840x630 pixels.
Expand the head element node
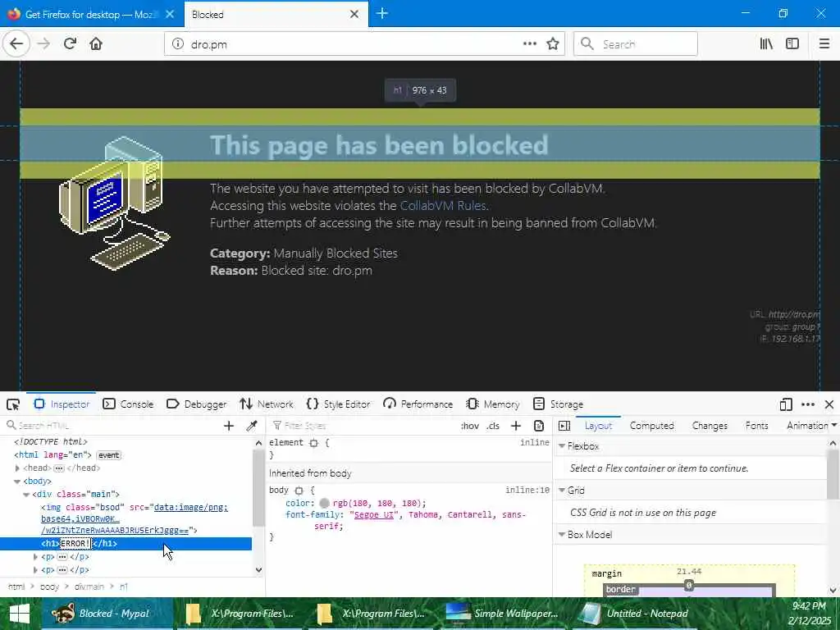click(17, 468)
